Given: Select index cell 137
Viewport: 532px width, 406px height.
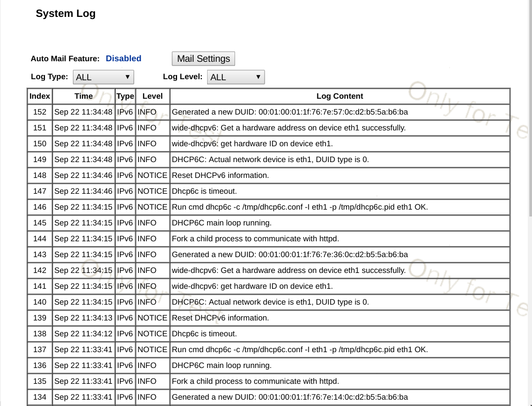Looking at the screenshot, I should point(40,350).
